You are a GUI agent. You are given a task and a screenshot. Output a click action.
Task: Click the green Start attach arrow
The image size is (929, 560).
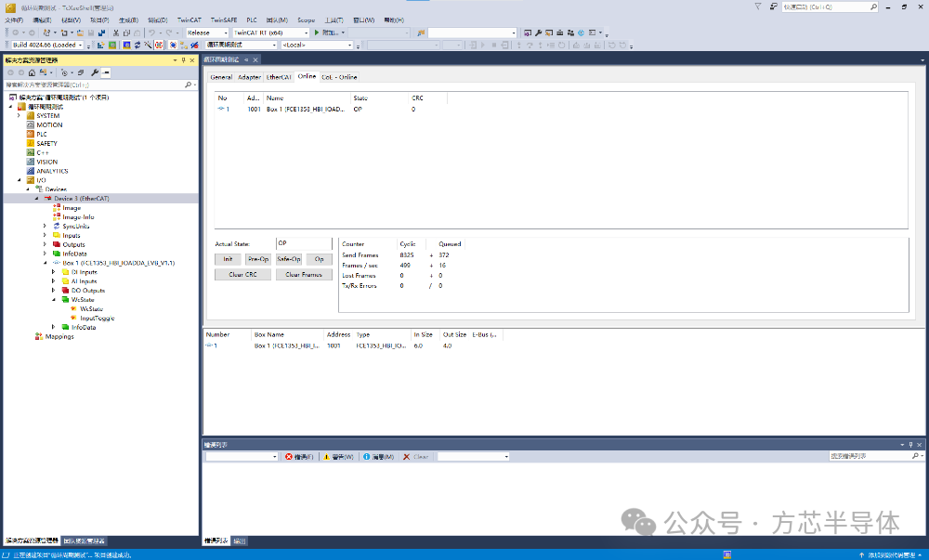(x=317, y=33)
